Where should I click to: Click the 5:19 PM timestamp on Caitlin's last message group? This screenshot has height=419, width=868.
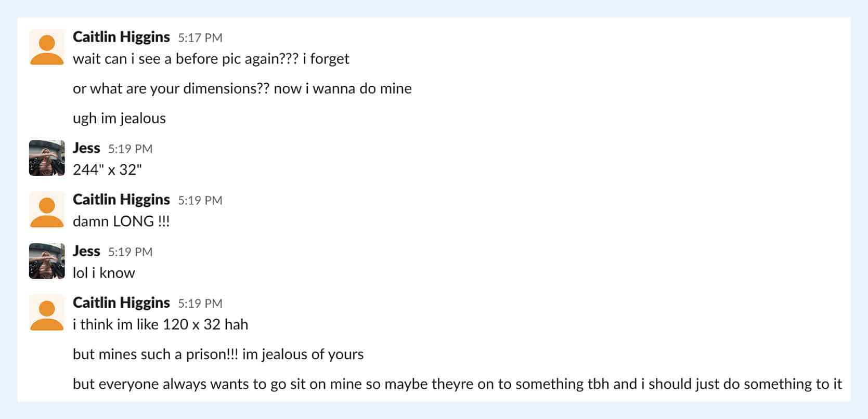[200, 304]
